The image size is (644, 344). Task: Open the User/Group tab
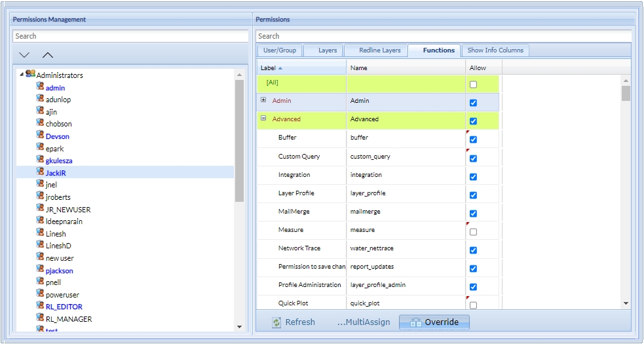pos(280,50)
